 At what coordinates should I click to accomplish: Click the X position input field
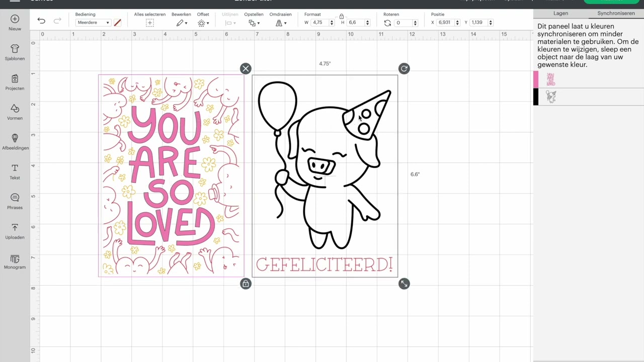[445, 23]
